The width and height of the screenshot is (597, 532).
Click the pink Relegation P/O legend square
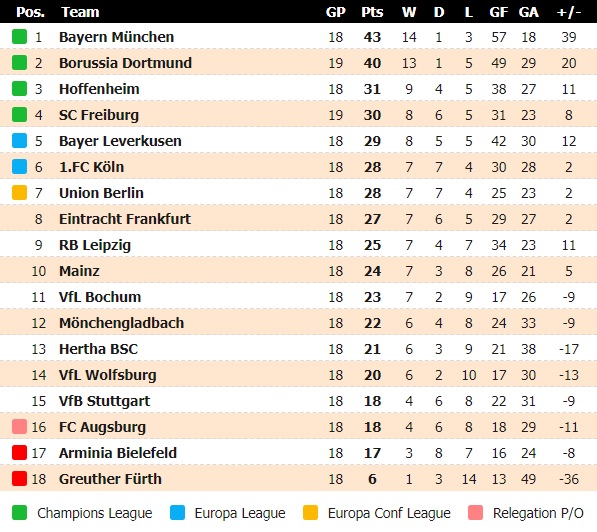click(476, 513)
